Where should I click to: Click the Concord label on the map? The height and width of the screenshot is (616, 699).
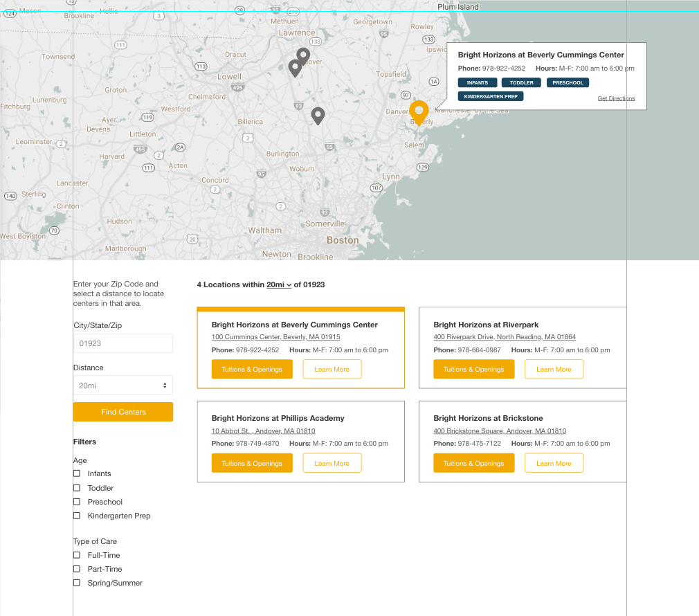coord(215,180)
